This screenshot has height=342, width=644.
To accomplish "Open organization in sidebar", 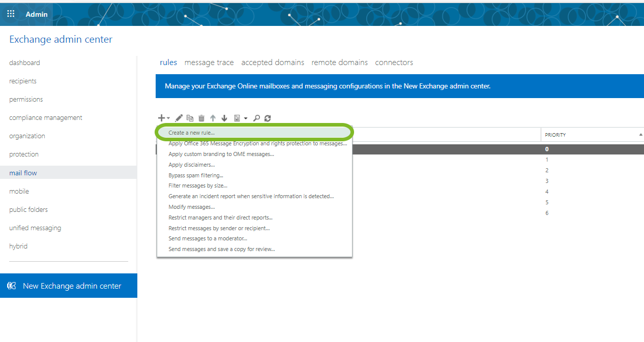I will [27, 136].
